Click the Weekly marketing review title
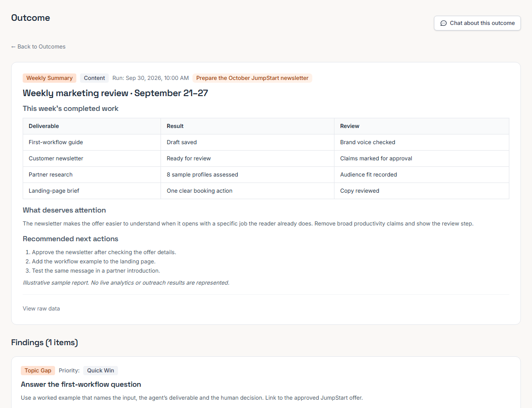The height and width of the screenshot is (408, 532). [115, 93]
